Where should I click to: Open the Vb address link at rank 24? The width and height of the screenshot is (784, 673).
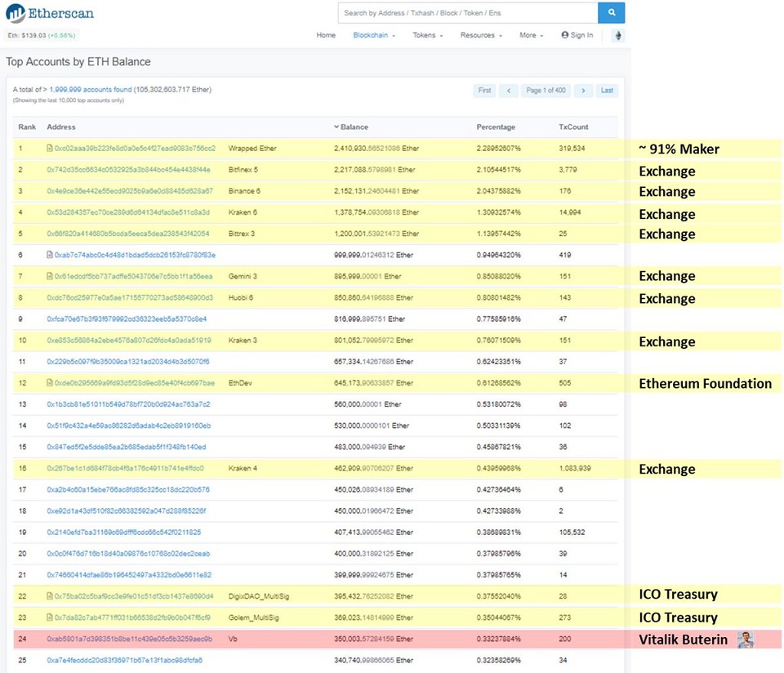click(x=129, y=639)
